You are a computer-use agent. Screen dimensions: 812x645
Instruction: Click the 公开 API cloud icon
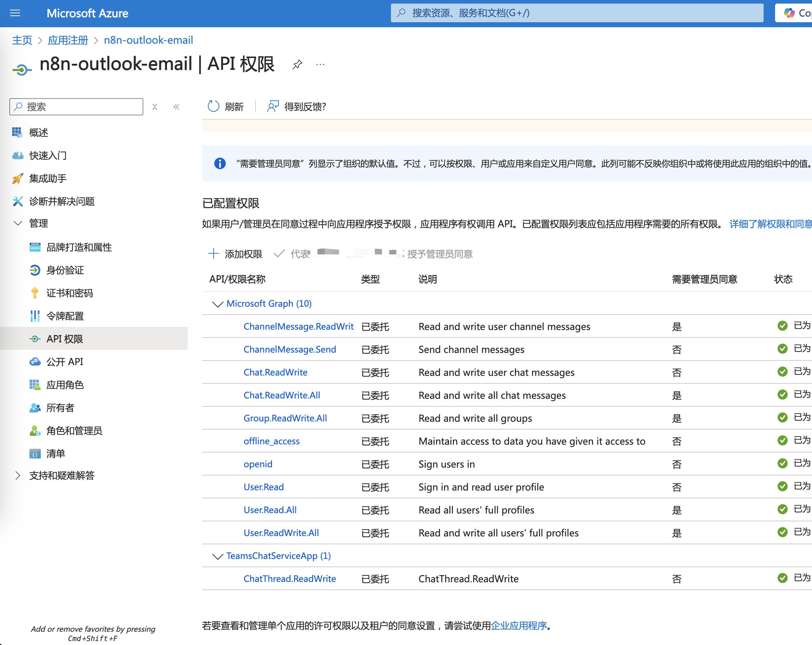click(x=35, y=362)
